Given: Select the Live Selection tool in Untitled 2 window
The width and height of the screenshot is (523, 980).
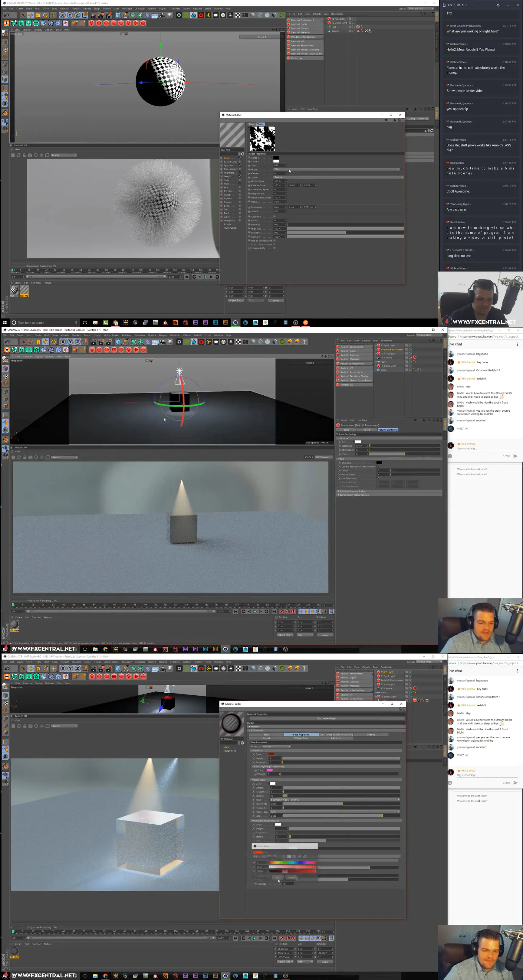Looking at the screenshot, I should 23,15.
